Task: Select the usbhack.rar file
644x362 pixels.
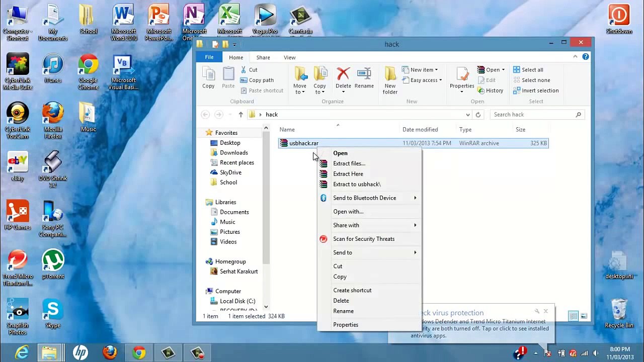Action: (x=414, y=143)
